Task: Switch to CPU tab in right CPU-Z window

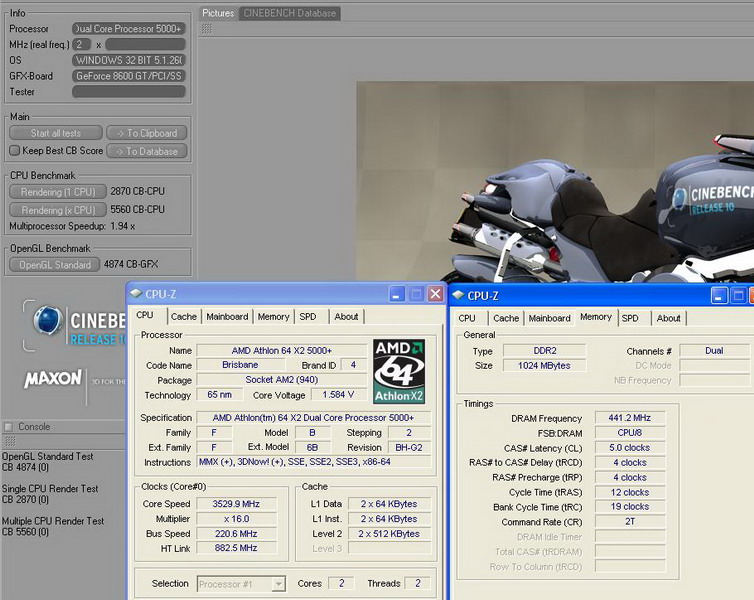Action: pyautogui.click(x=467, y=318)
